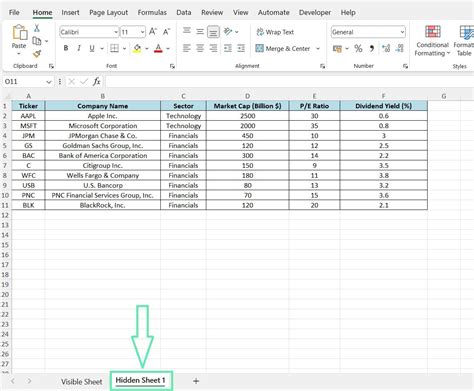This screenshot has width=474, height=391.
Task: Open Format as Table gallery
Action: tap(464, 41)
